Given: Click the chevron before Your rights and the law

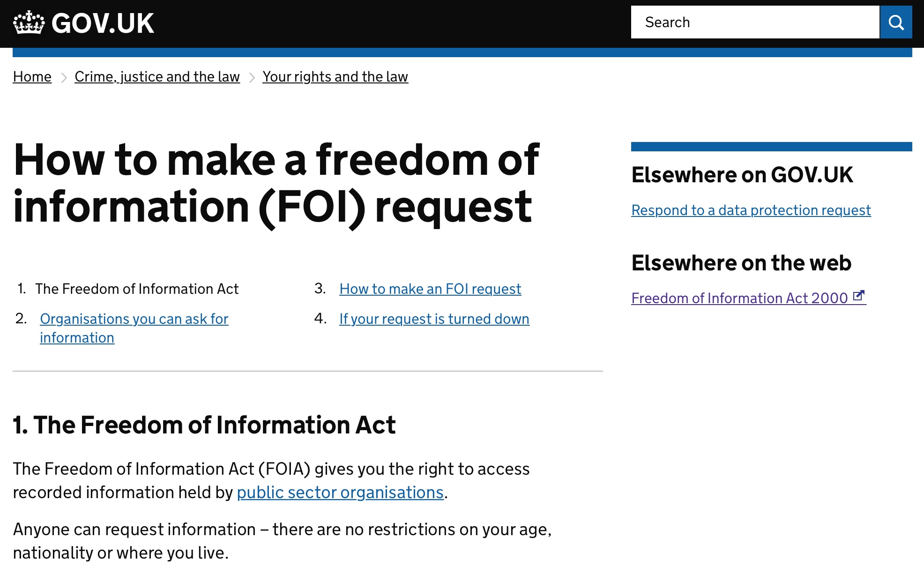Looking at the screenshot, I should point(252,77).
